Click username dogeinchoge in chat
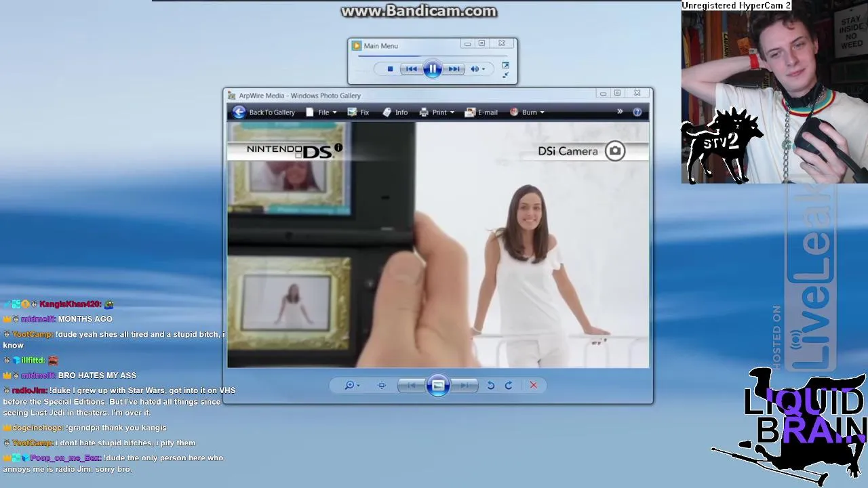Image resolution: width=868 pixels, height=488 pixels. [37, 428]
